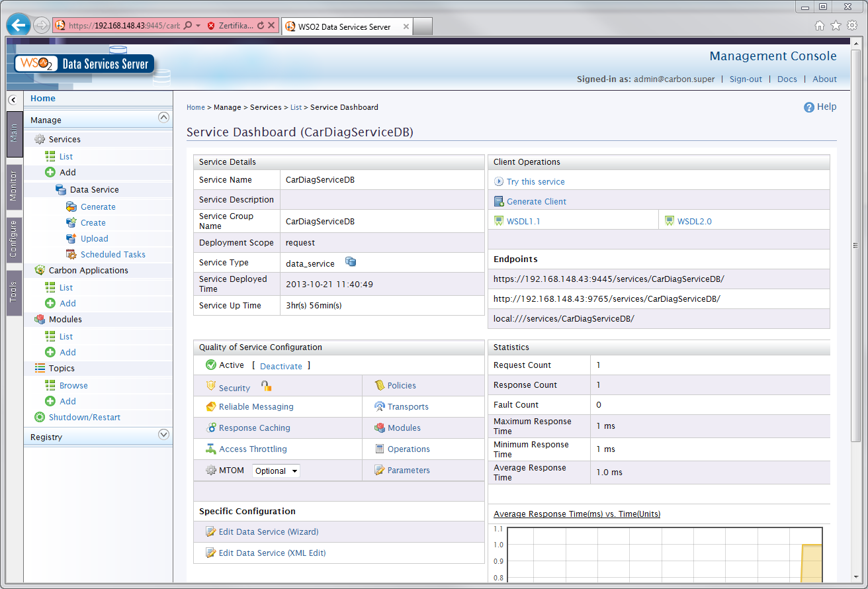The image size is (868, 589).
Task: Click the Access Throttling tap icon
Action: (x=211, y=449)
